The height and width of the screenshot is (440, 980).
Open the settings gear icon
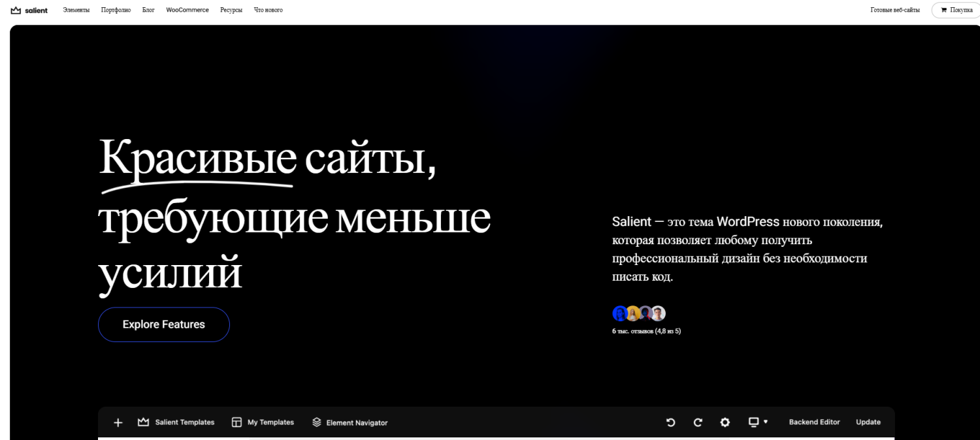(725, 422)
